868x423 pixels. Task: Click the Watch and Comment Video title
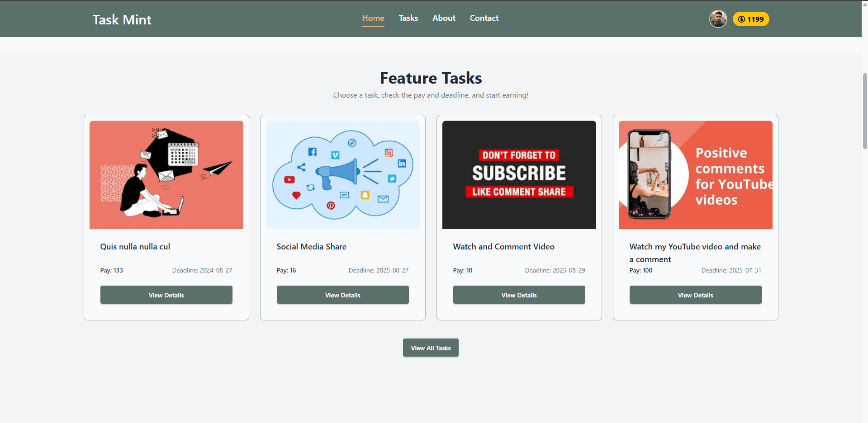click(503, 247)
